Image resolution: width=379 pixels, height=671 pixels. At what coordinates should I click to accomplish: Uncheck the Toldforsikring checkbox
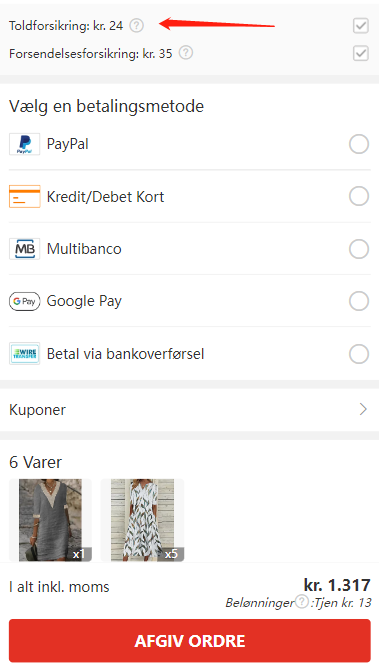point(361,26)
